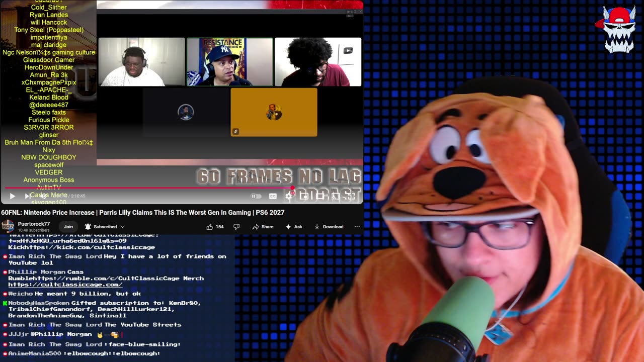Click the 154 likes count
This screenshot has height=362, width=644.
tap(219, 227)
